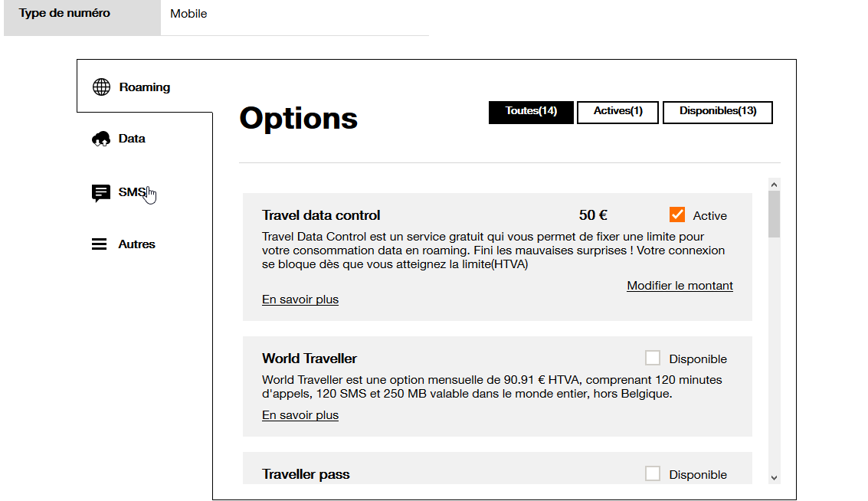868x501 pixels.
Task: Open En savoir plus under Travel data control
Action: (300, 300)
